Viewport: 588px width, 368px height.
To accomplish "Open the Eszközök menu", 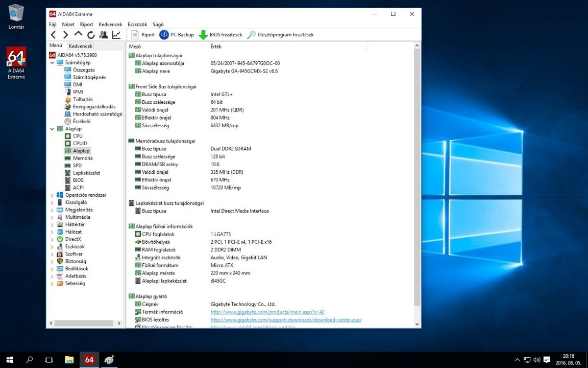I will pos(137,24).
